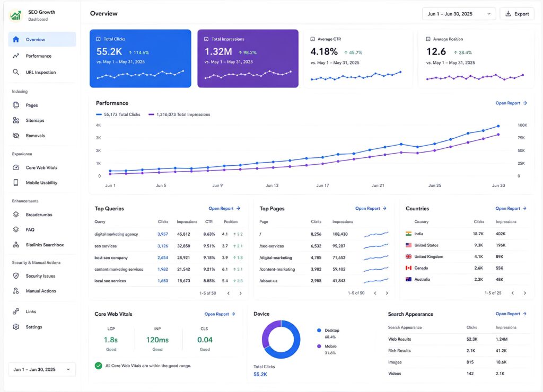Viewport: 543px width, 392px height.
Task: Toggle the Average CTR card checkbox
Action: tap(313, 39)
